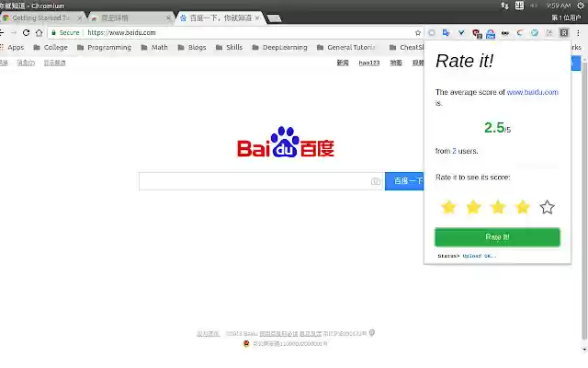This screenshot has width=588, height=368.
Task: Expand the CheatSheets bookmarks folder
Action: tap(406, 47)
